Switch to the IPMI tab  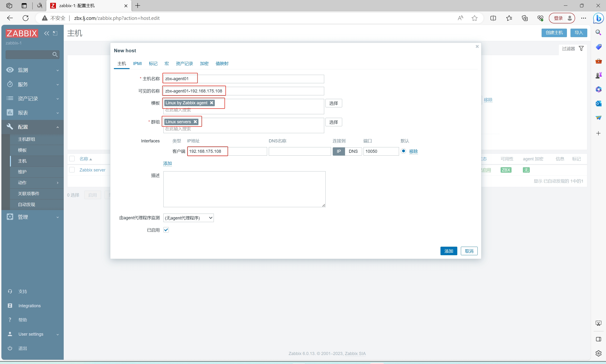137,64
